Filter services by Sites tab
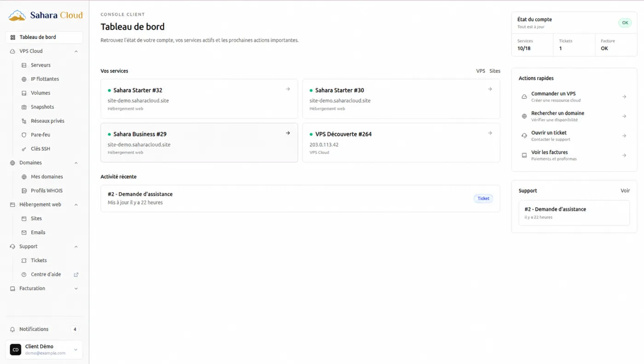 (x=495, y=71)
